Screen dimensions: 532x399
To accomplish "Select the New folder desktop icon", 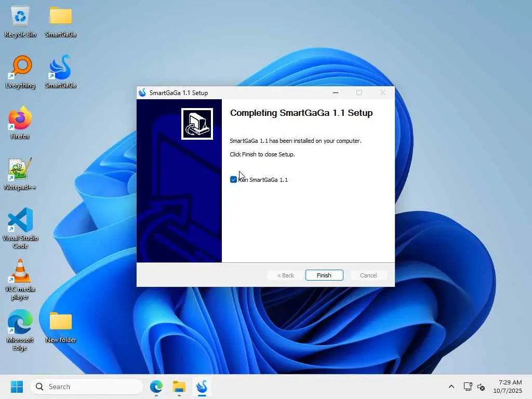I will click(60, 327).
